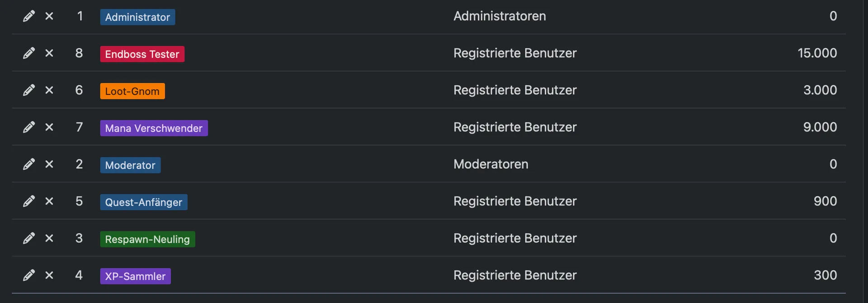This screenshot has width=868, height=303.
Task: Delete the Mana Verschwender rank
Action: (49, 127)
